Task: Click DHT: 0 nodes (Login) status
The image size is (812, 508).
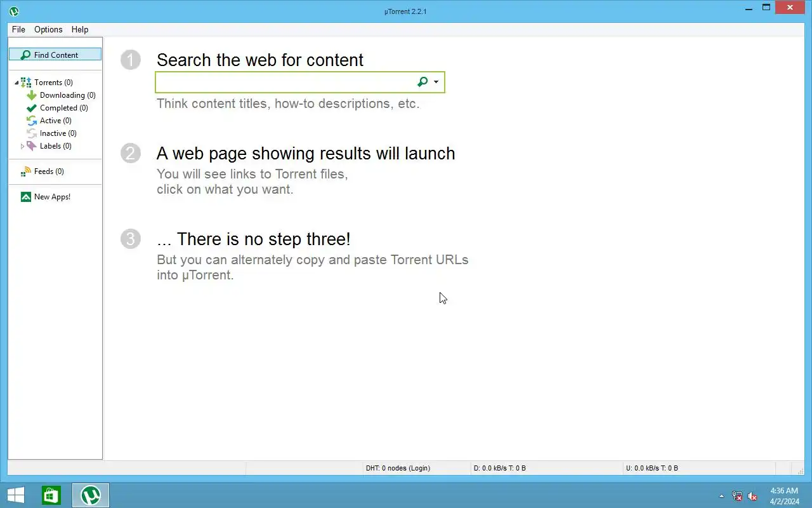Action: click(x=398, y=468)
